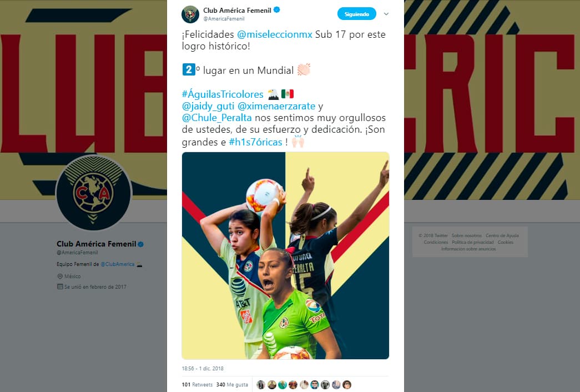Open the @jaidy_guti profile mention
Viewport: 580px width, 392px height.
click(x=208, y=106)
